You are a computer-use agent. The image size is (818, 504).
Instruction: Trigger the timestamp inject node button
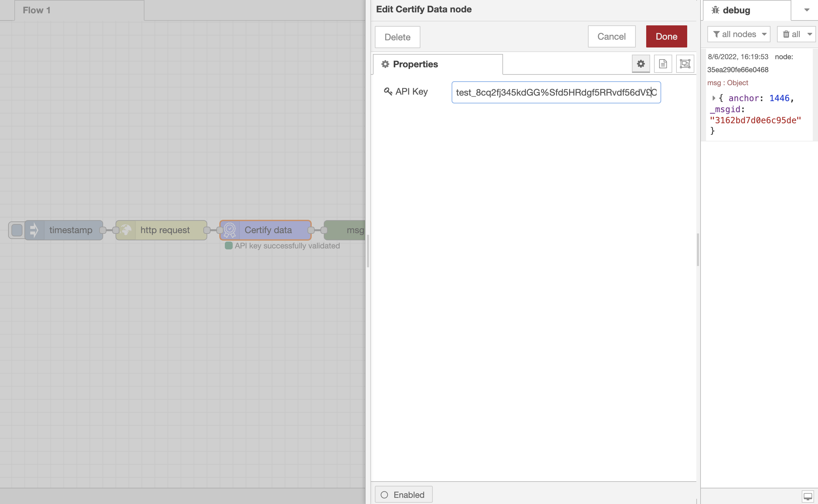(17, 230)
